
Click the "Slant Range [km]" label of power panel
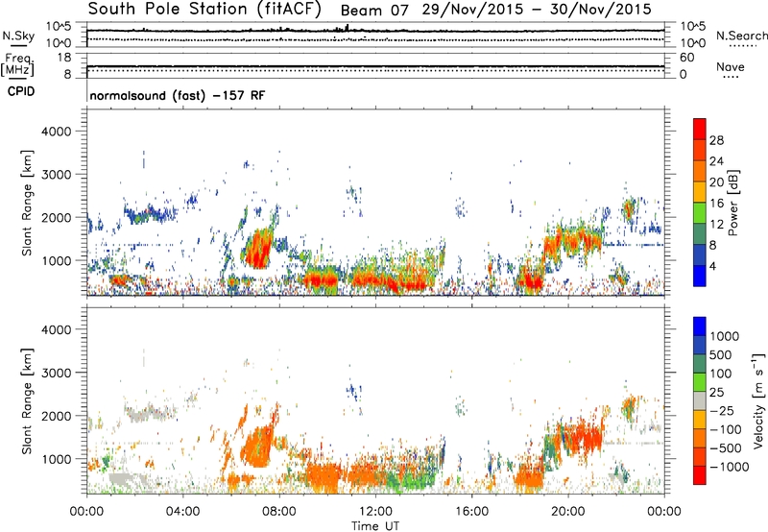click(x=27, y=203)
